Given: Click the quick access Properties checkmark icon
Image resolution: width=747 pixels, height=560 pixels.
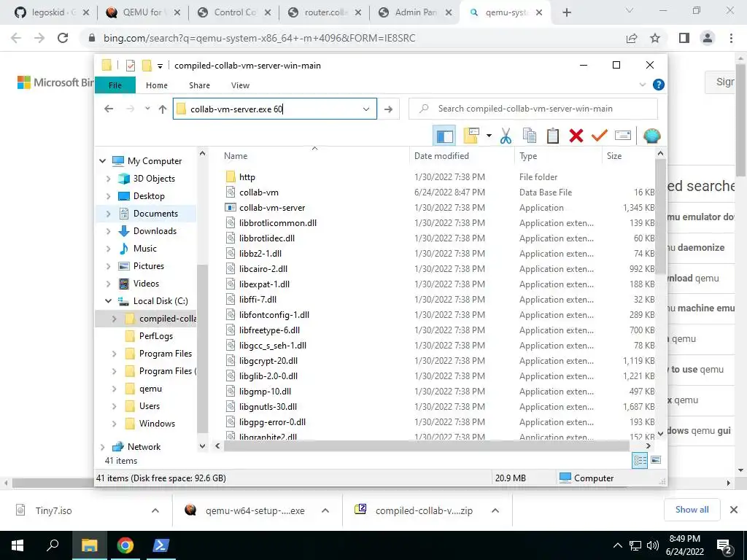Looking at the screenshot, I should pos(131,66).
